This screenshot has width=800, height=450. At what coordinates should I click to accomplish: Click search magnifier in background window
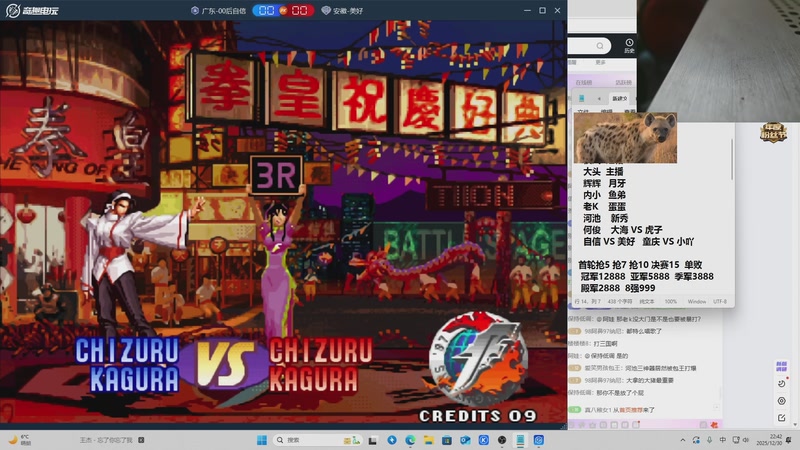[x=600, y=46]
